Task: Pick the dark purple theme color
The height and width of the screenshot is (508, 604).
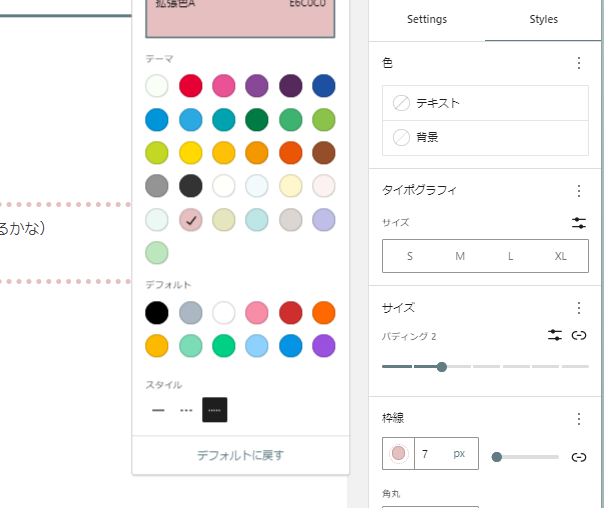Action: (290, 86)
